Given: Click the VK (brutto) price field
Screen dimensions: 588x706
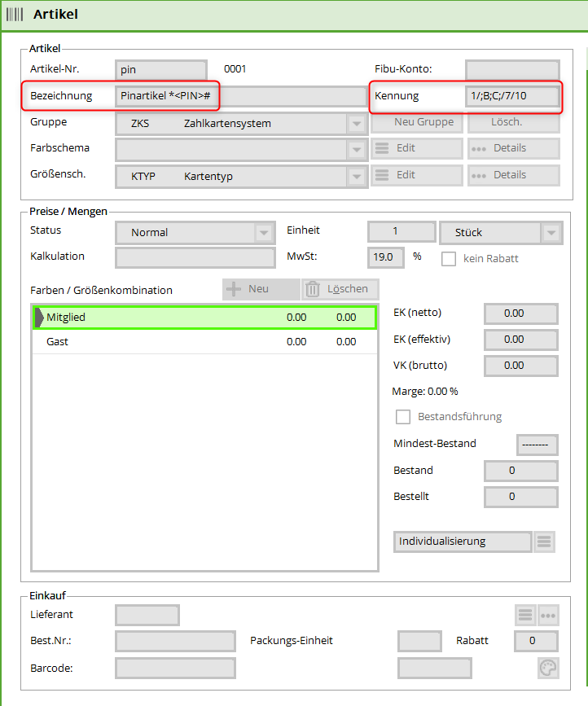Looking at the screenshot, I should tap(521, 366).
